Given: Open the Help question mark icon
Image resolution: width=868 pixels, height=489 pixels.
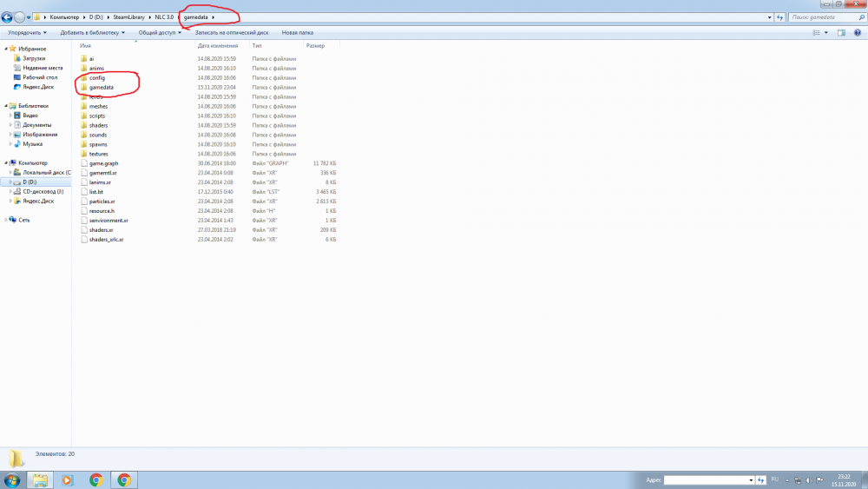Looking at the screenshot, I should (x=857, y=33).
